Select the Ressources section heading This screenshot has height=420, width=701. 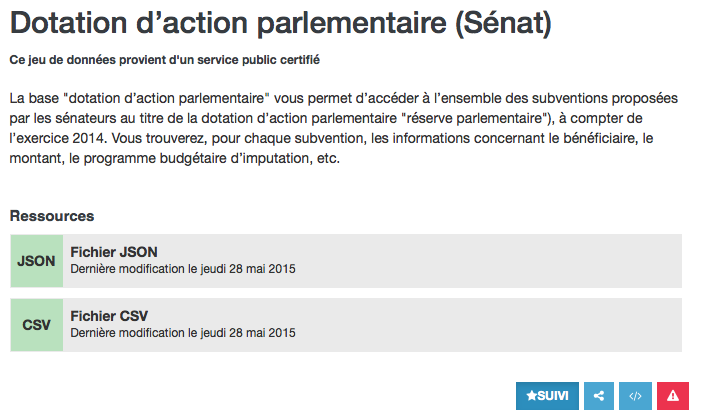[52, 215]
